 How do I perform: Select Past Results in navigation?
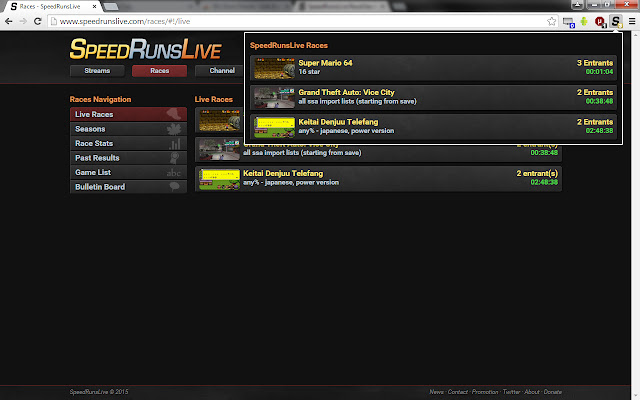pyautogui.click(x=128, y=158)
